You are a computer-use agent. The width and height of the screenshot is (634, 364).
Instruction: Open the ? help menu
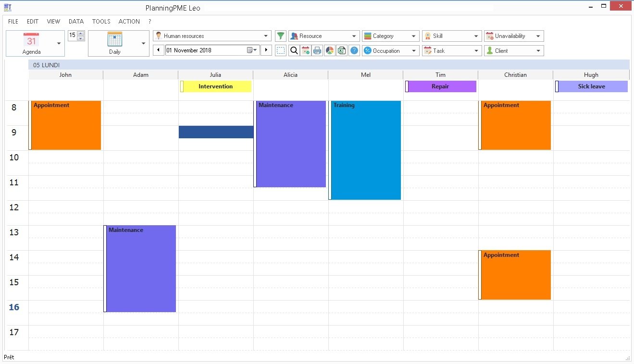150,22
